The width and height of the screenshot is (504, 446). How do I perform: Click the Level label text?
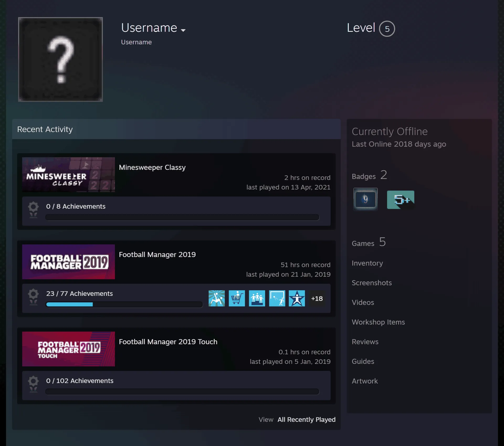point(361,28)
